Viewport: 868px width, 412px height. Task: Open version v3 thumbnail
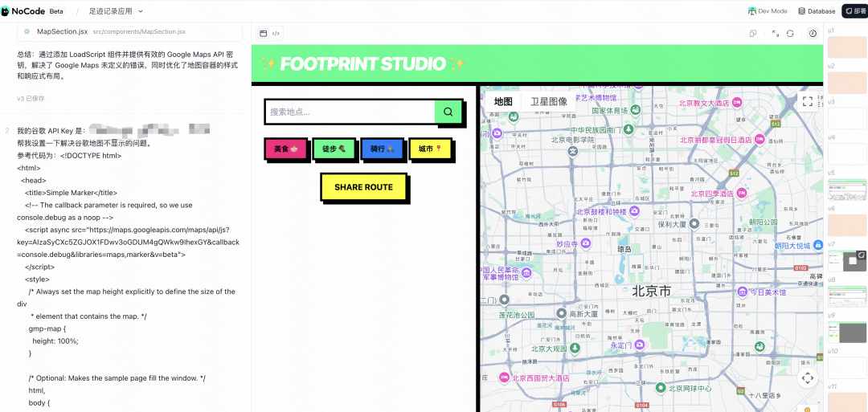847,118
